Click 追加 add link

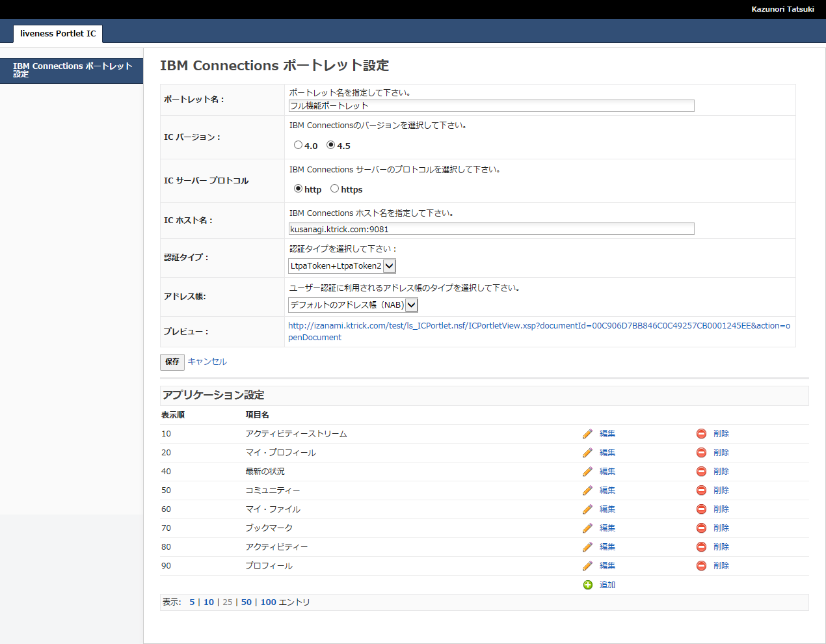point(607,585)
